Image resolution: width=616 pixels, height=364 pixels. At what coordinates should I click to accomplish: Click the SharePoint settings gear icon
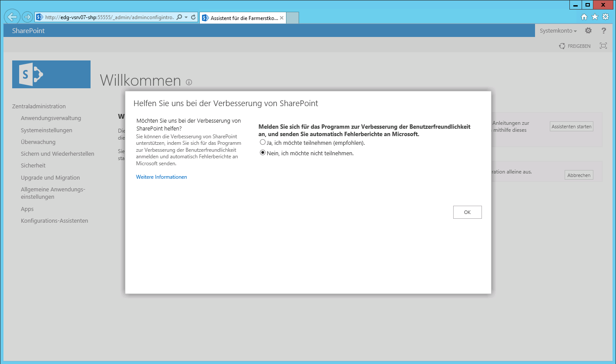(x=588, y=30)
